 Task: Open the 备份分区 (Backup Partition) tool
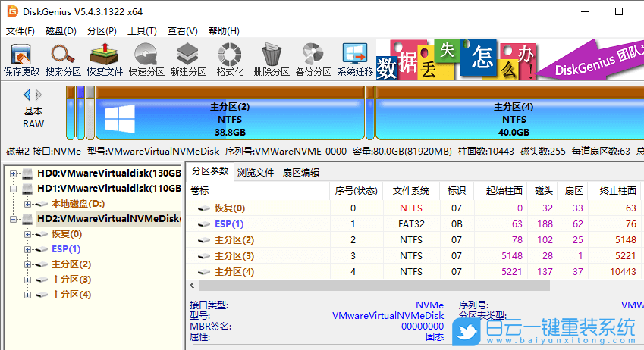coord(313,59)
